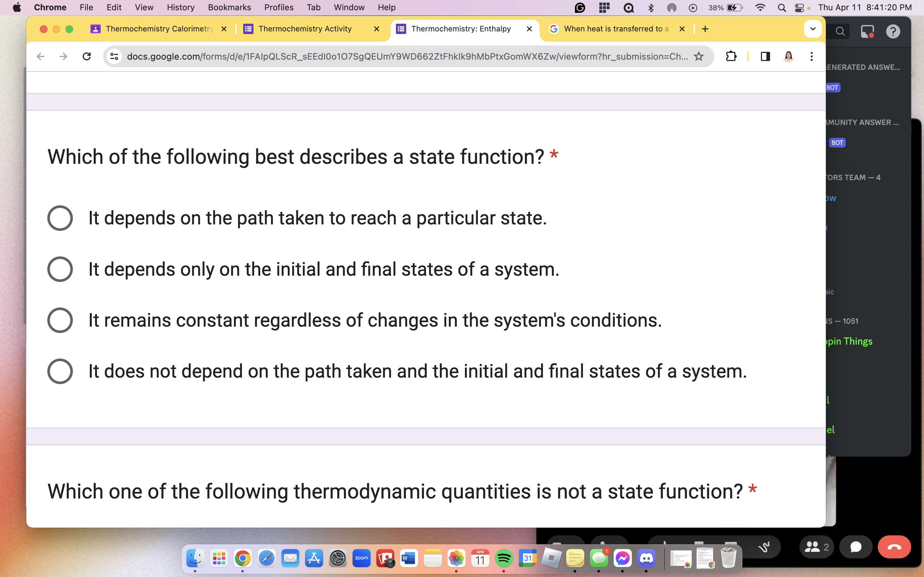Choose 'It remains constant regardless of changes'
This screenshot has height=577, width=924.
(60, 320)
